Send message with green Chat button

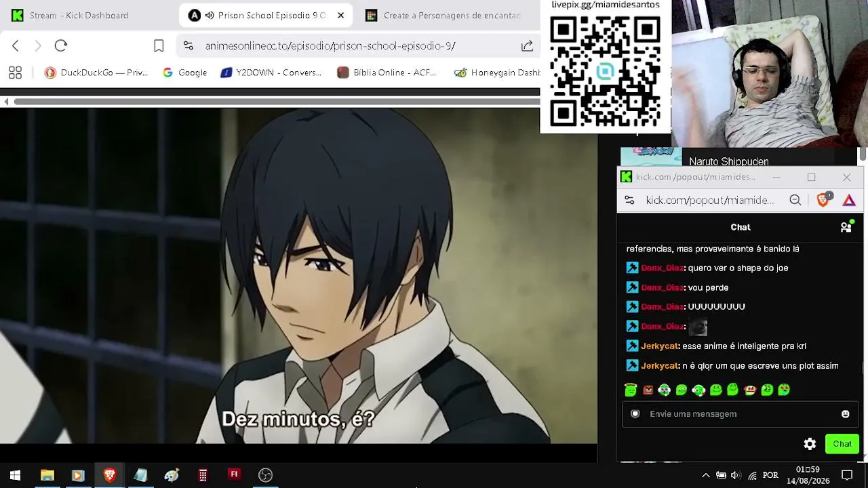pos(842,444)
